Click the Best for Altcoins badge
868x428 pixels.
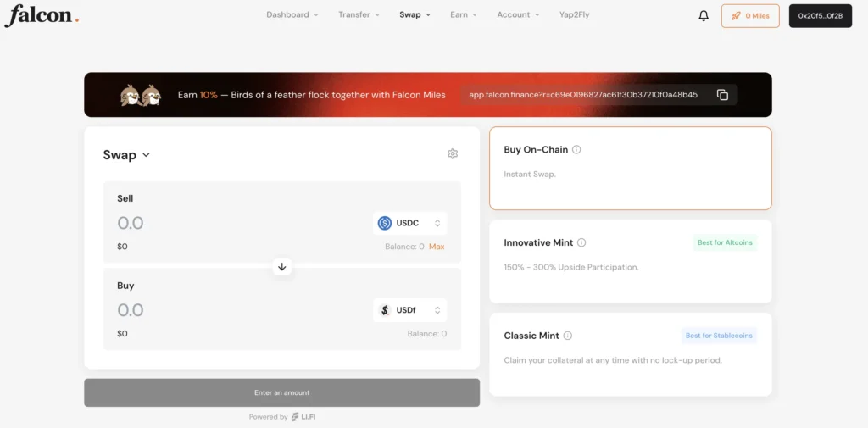[x=726, y=242]
